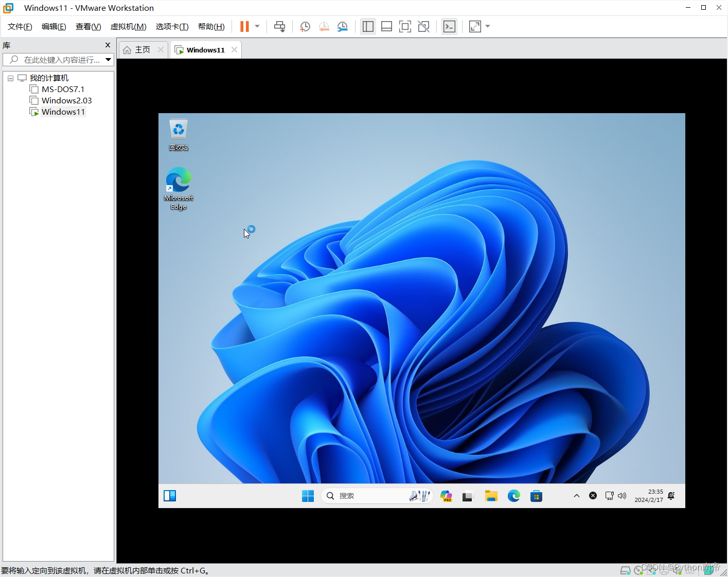Viewport: 728px width, 577px height.
Task: Open the 文件(F) menu
Action: [20, 27]
